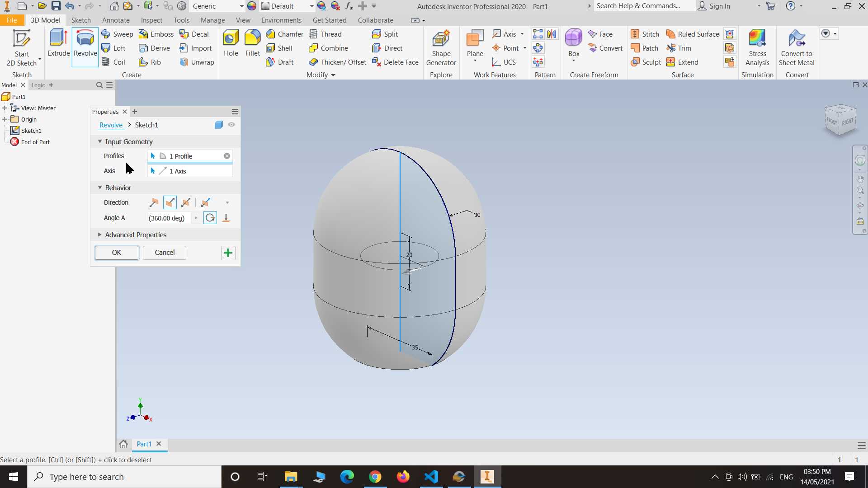Expand the Advanced Properties section

pyautogui.click(x=100, y=235)
